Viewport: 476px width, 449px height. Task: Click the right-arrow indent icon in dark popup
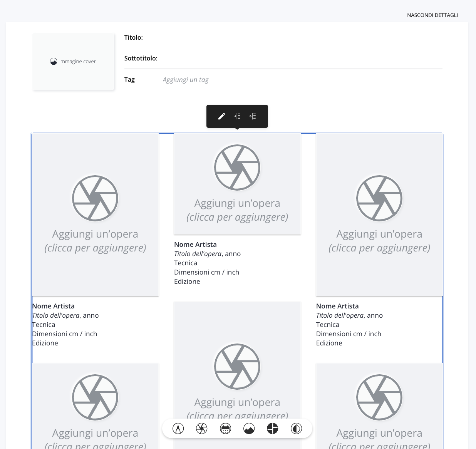[237, 116]
